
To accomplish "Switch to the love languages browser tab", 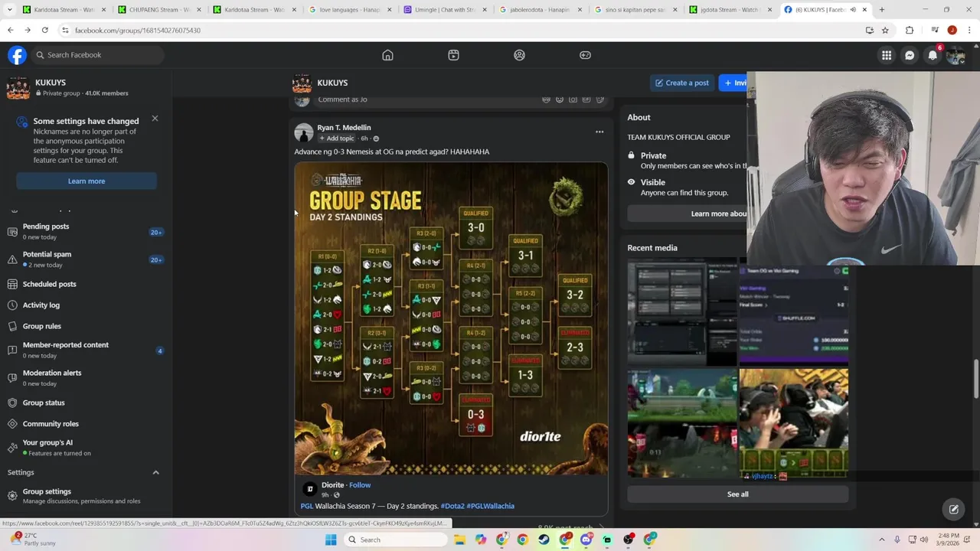I will pyautogui.click(x=351, y=10).
